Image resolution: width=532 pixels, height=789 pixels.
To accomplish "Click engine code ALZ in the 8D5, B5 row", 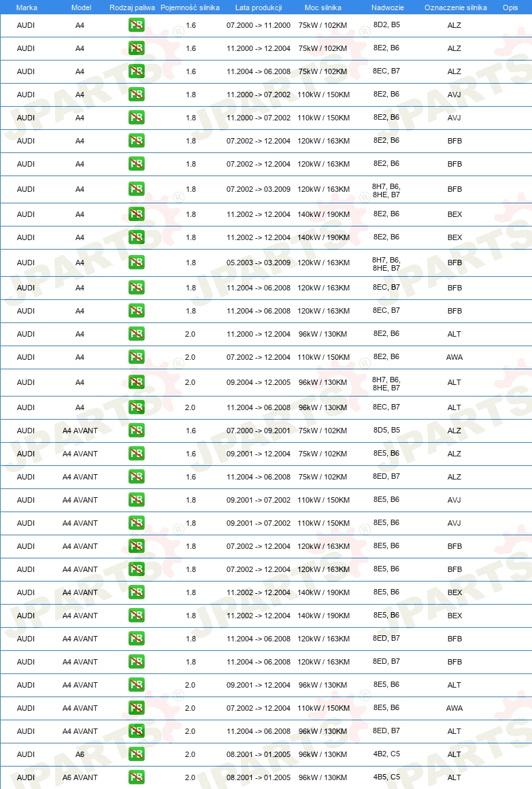I will [x=454, y=431].
